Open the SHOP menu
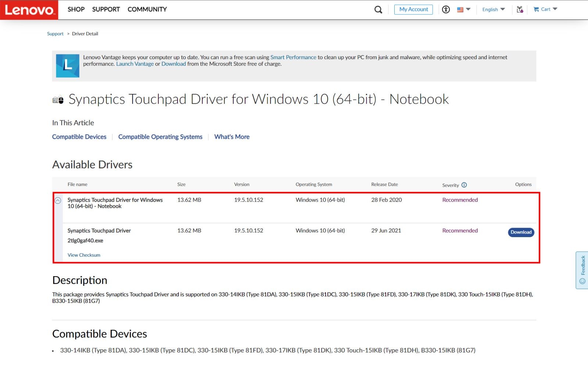Image resolution: width=588 pixels, height=367 pixels. pyautogui.click(x=76, y=9)
